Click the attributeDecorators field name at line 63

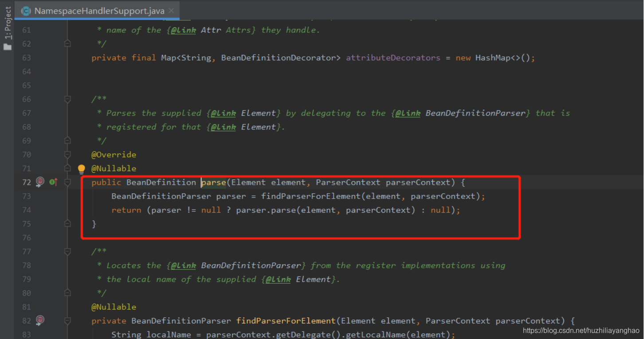(x=393, y=58)
